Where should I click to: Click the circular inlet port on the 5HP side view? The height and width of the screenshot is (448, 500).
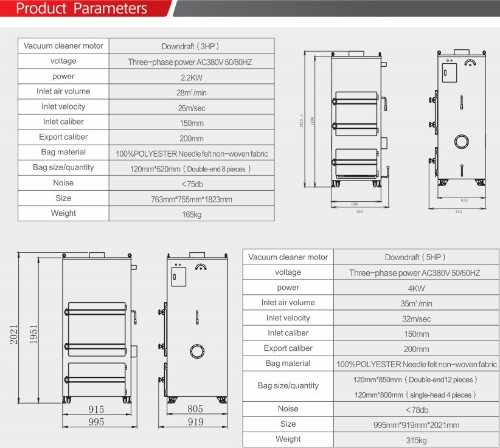[196, 351]
